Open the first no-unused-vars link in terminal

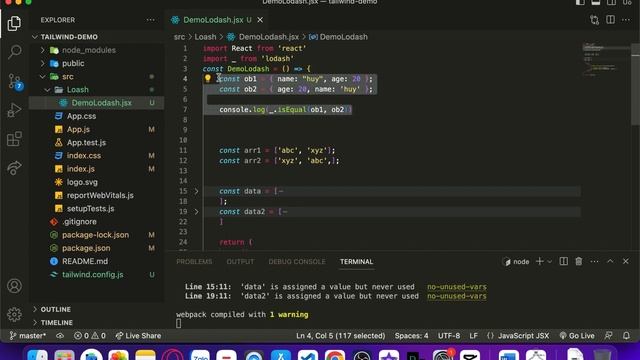tap(457, 287)
